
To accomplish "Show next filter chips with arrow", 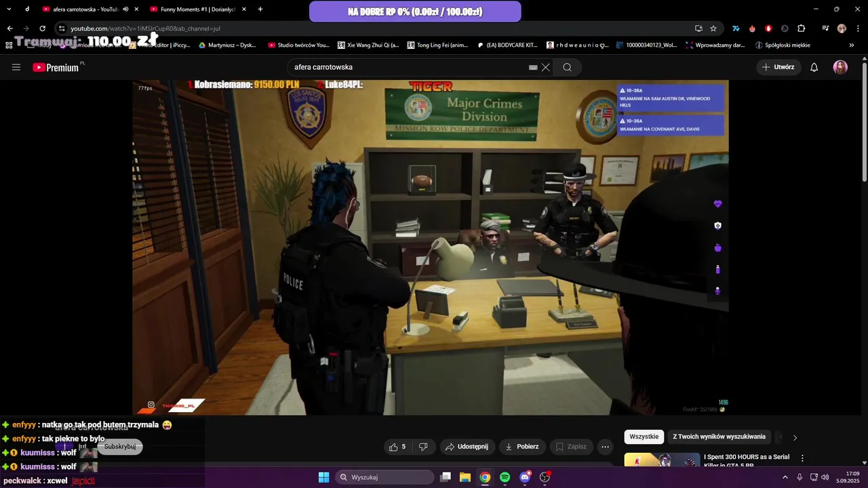I will 795,437.
